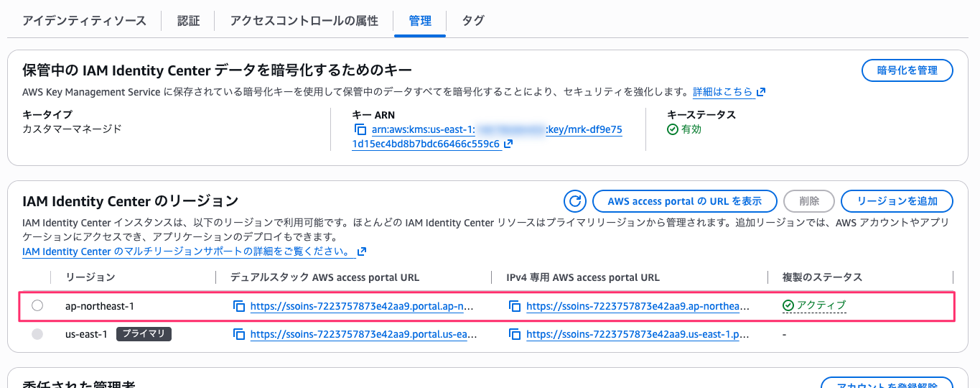Image resolution: width=980 pixels, height=388 pixels.
Task: Open the 認証 tab
Action: pos(189,21)
